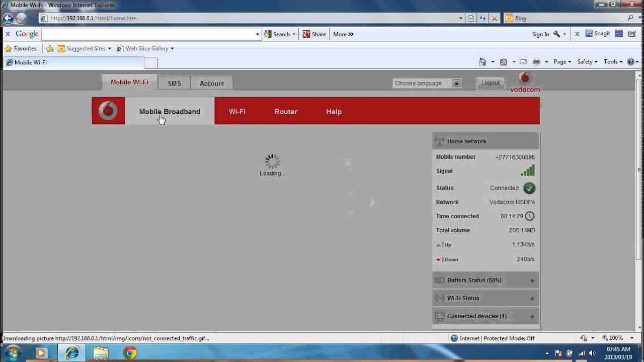
Task: Click the RSS feeds icon
Action: [503, 62]
